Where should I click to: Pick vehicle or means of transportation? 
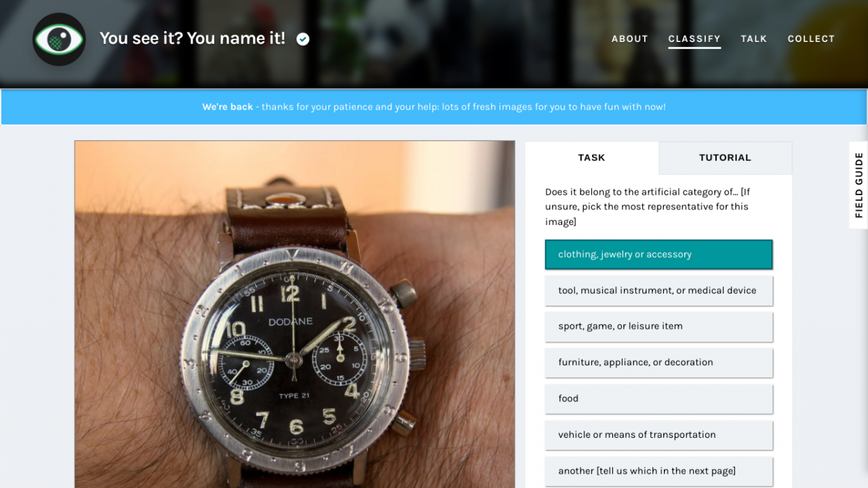point(658,434)
